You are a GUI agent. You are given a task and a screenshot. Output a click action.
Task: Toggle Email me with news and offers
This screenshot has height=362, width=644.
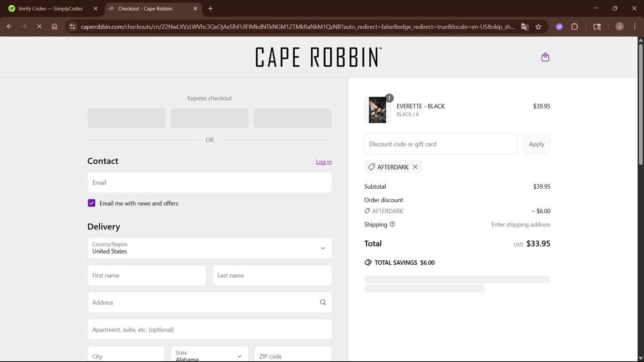[91, 203]
